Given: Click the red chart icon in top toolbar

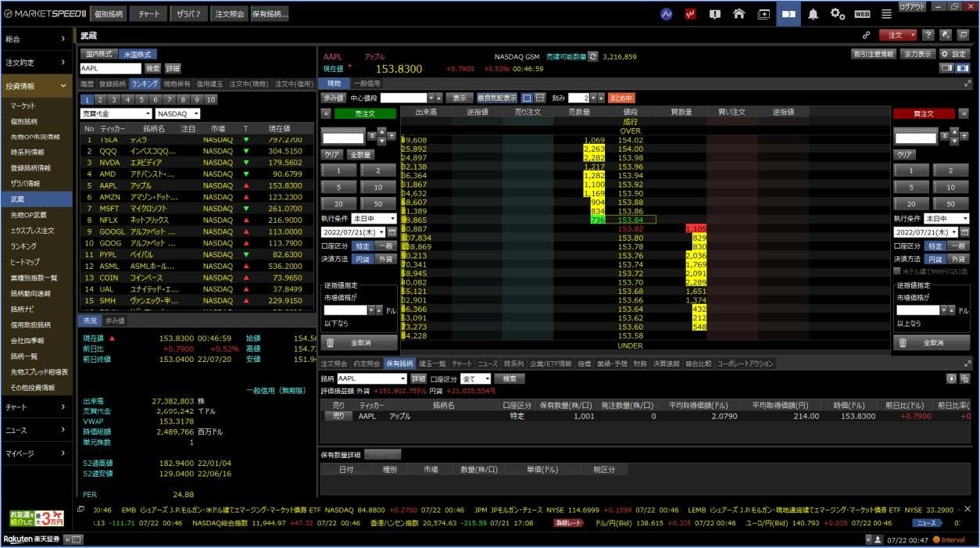Looking at the screenshot, I should tap(690, 14).
